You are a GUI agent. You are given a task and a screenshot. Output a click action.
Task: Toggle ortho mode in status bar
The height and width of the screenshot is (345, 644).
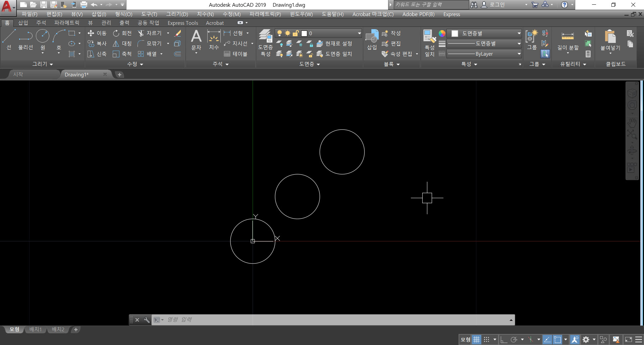(503, 340)
